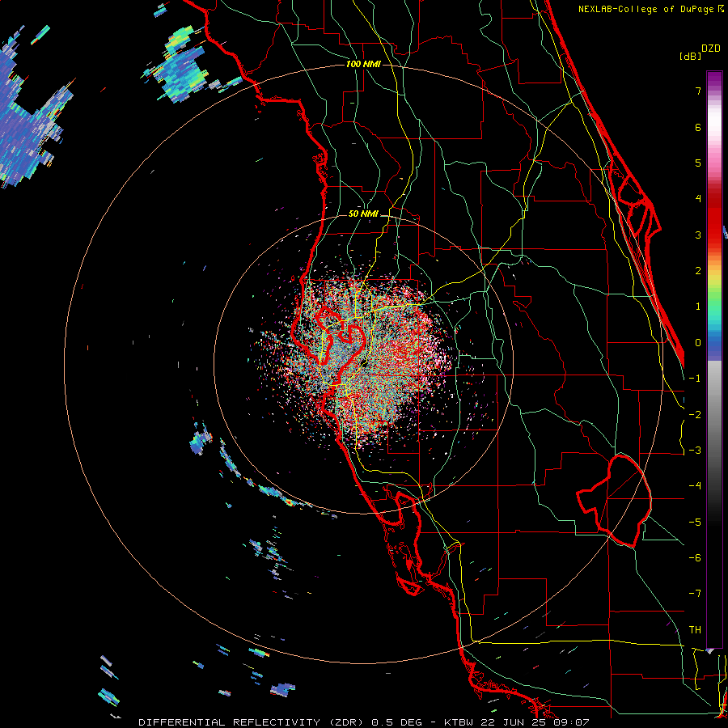
Task: Click the "DZD" product label above the legend
Action: (x=711, y=49)
